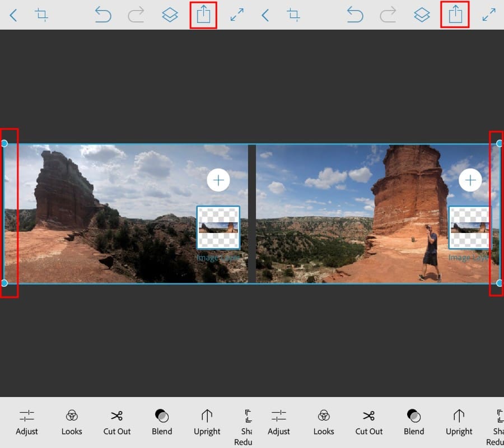Select the Upright tool in the right panel
This screenshot has width=504, height=448.
click(x=459, y=422)
